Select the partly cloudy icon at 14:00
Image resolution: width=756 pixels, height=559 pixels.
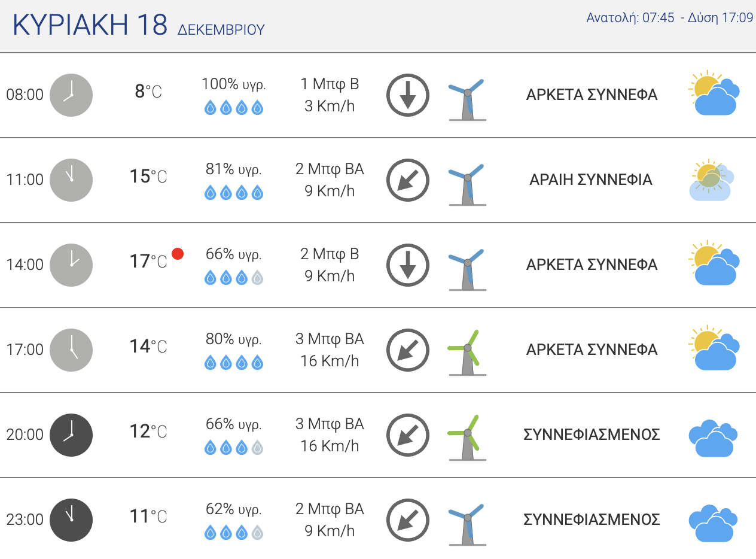tap(714, 263)
